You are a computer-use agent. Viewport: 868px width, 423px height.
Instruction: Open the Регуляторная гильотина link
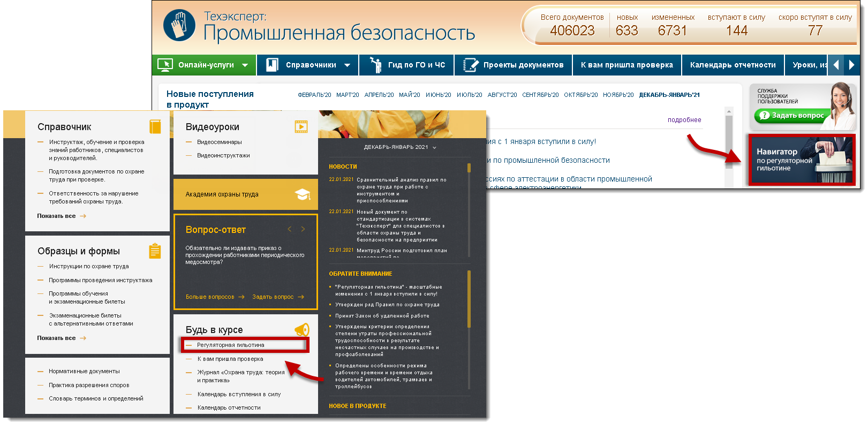click(x=230, y=345)
